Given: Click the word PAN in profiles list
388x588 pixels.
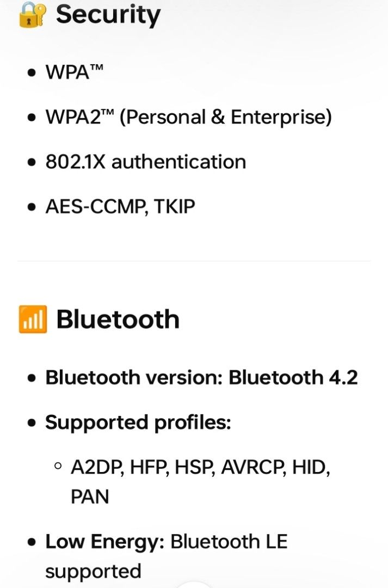Looking at the screenshot, I should [90, 497].
